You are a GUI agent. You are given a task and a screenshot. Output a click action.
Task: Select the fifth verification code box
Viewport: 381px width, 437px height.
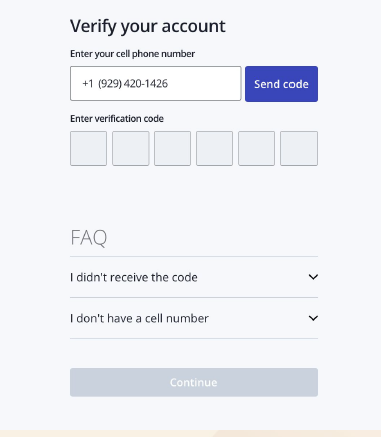[x=256, y=148]
